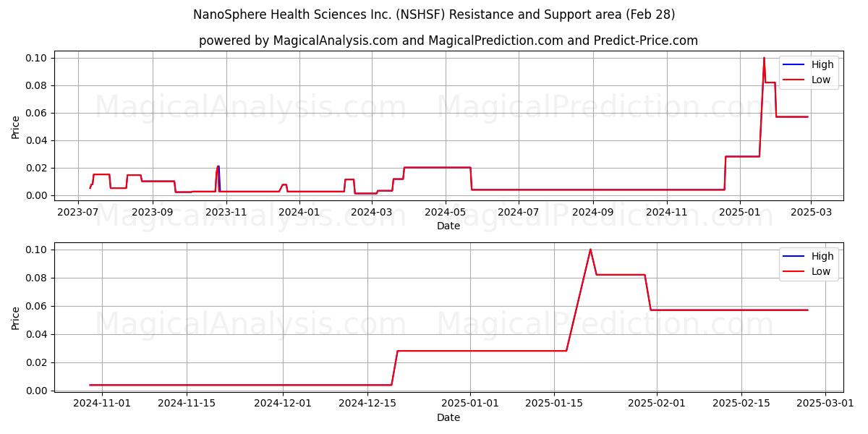
Task: Click the 2024-12-15 tick label
Action: point(367,404)
